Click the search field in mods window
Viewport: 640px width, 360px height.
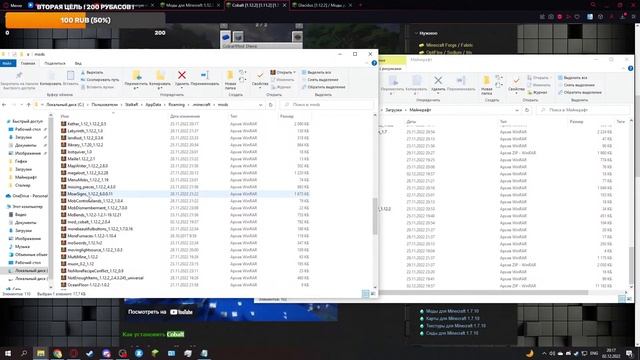coord(328,105)
